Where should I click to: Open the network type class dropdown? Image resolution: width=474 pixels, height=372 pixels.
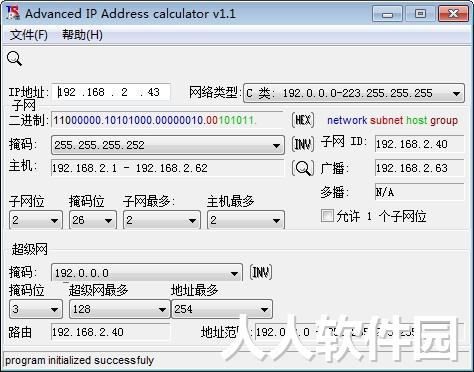tap(354, 93)
